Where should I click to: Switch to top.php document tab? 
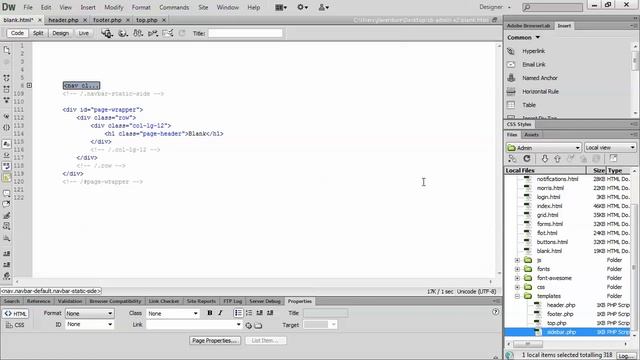(x=147, y=20)
